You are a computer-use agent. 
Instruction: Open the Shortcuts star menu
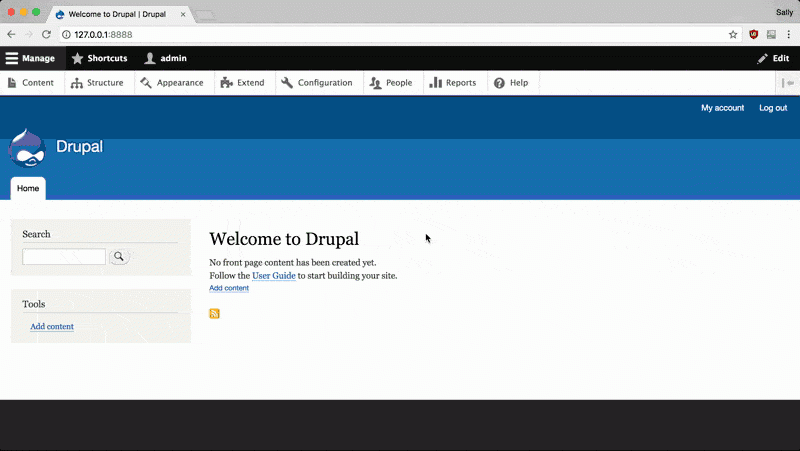pyautogui.click(x=99, y=58)
